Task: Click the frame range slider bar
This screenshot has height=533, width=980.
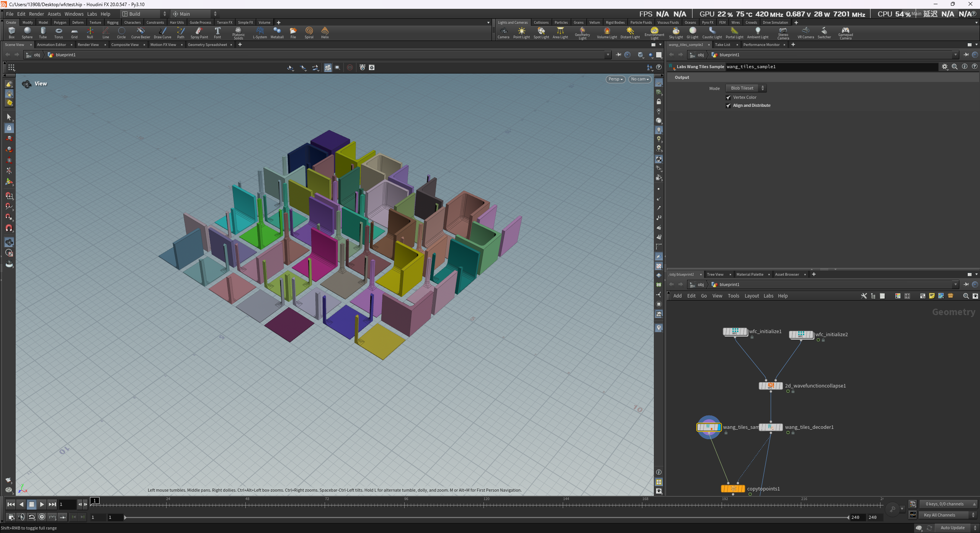Action: pos(486,517)
